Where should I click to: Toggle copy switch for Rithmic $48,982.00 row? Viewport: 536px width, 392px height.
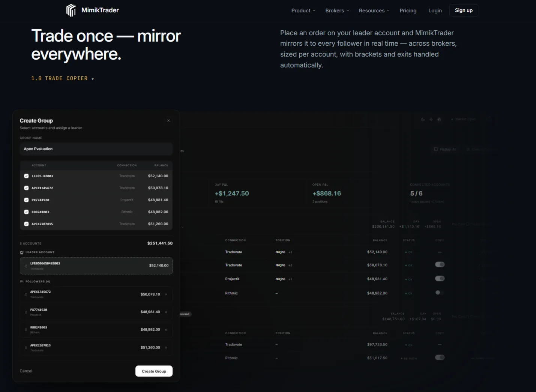click(x=440, y=293)
